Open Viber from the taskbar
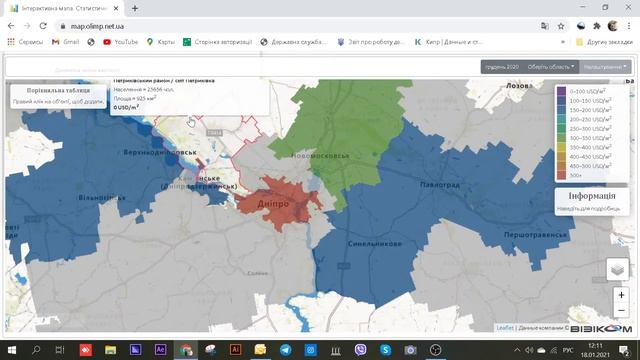 360,350
